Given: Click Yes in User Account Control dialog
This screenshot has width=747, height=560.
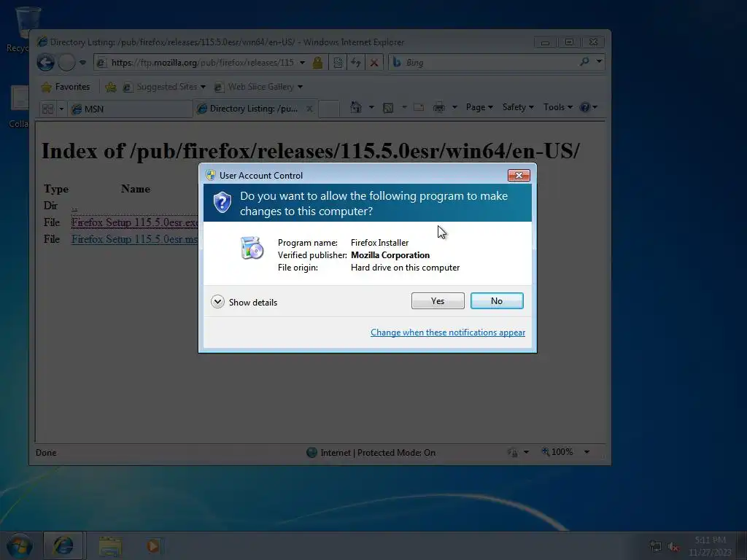Looking at the screenshot, I should click(438, 301).
